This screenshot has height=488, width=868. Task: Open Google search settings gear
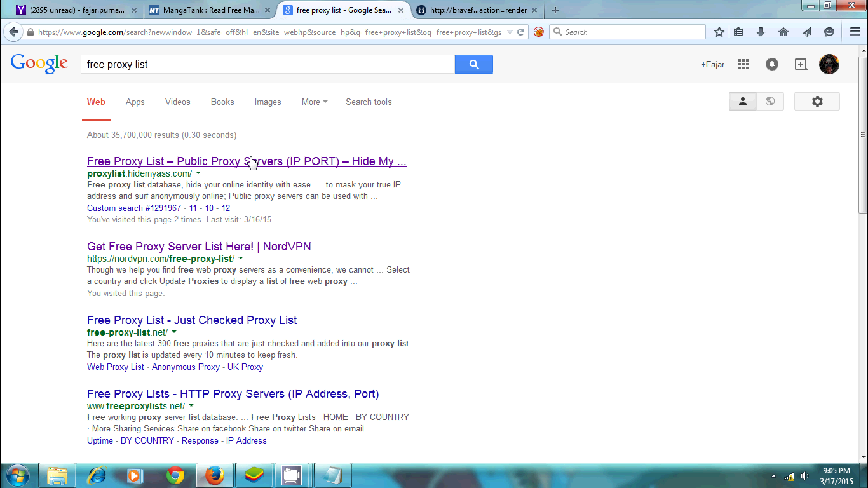(x=817, y=102)
